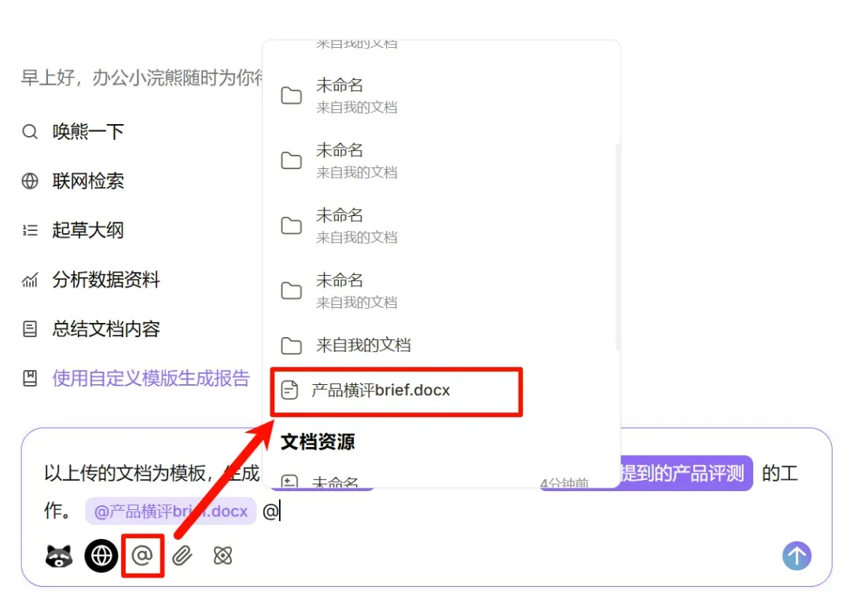
Task: Click the blue send arrow button
Action: [796, 556]
